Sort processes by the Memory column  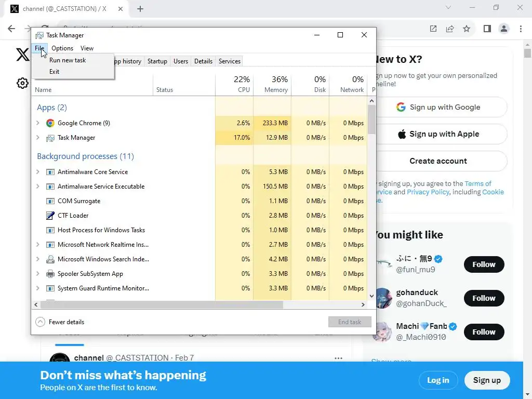point(272,84)
